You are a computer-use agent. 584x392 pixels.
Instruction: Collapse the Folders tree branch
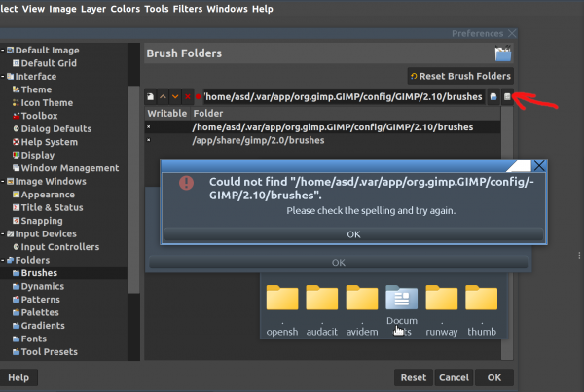(3, 260)
